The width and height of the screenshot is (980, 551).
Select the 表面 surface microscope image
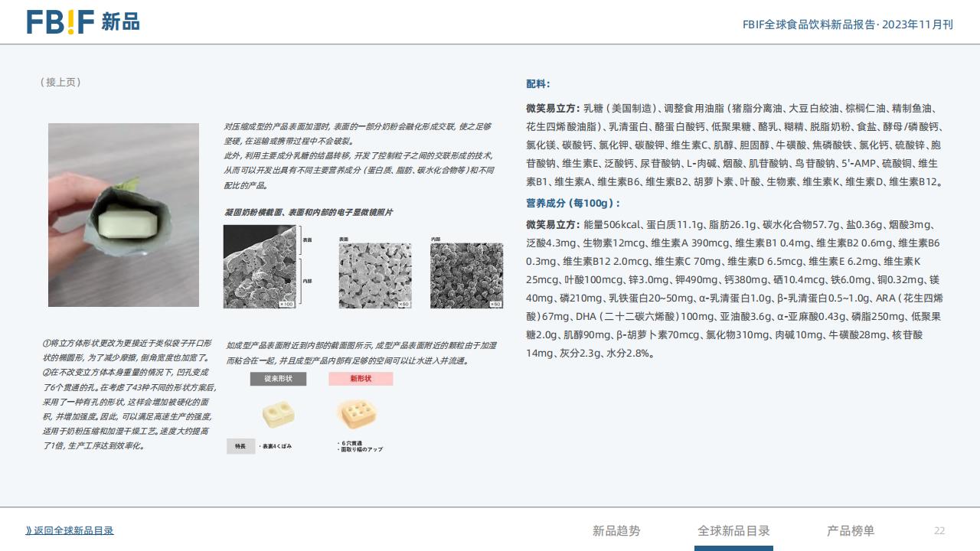point(375,275)
